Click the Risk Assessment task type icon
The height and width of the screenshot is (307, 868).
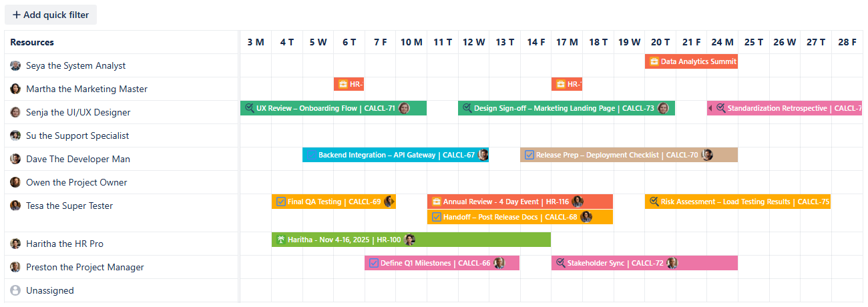(654, 202)
